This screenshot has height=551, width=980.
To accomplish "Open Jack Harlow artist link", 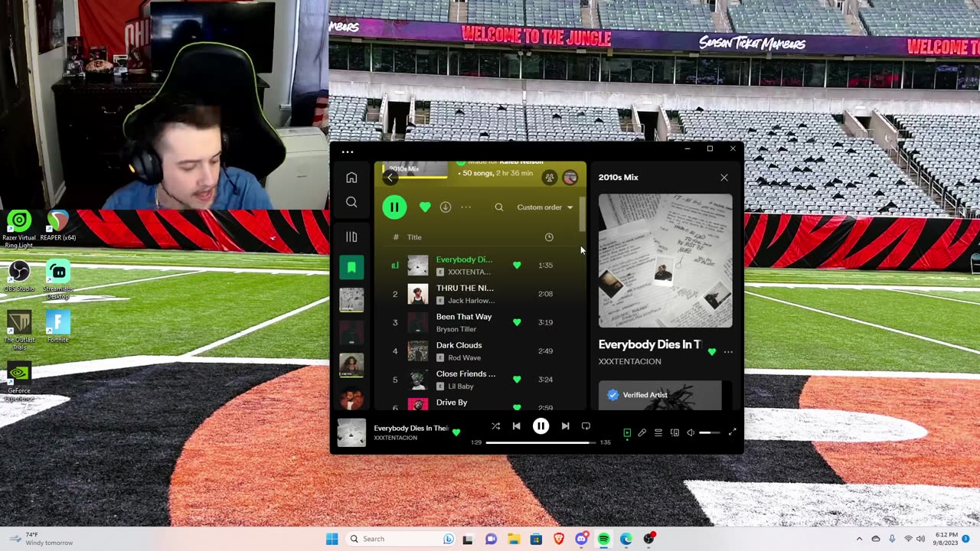I will (471, 301).
